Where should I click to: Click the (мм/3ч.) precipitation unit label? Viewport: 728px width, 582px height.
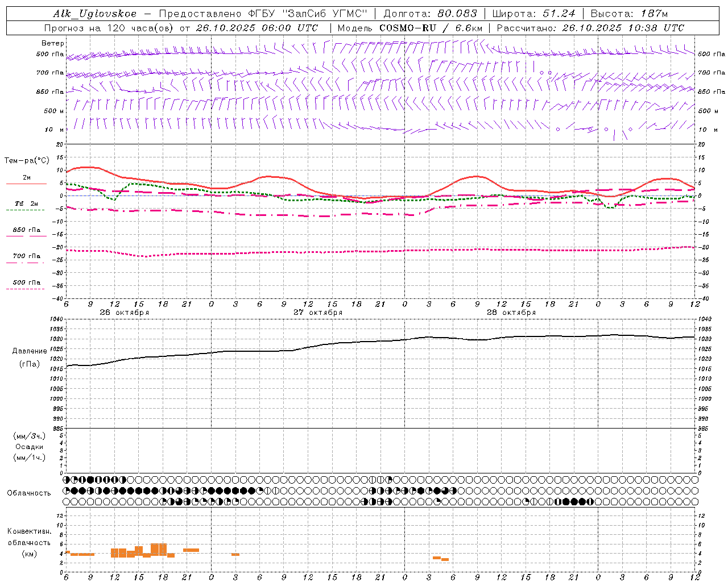click(29, 436)
